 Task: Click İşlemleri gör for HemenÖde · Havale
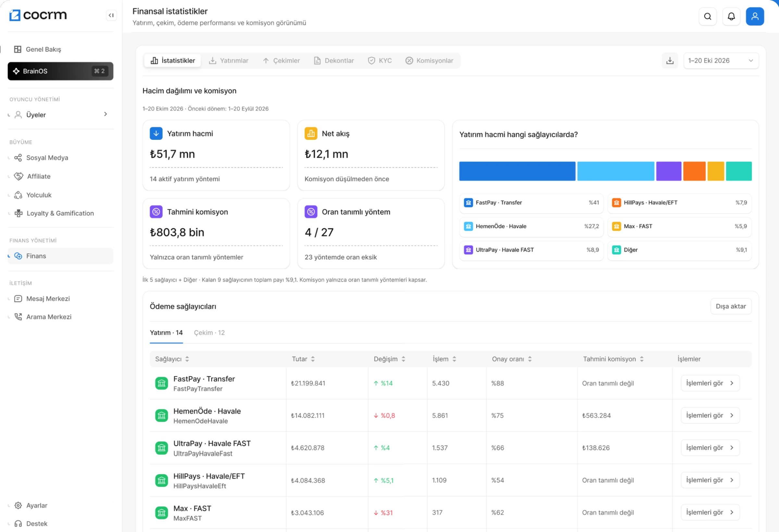[710, 416]
